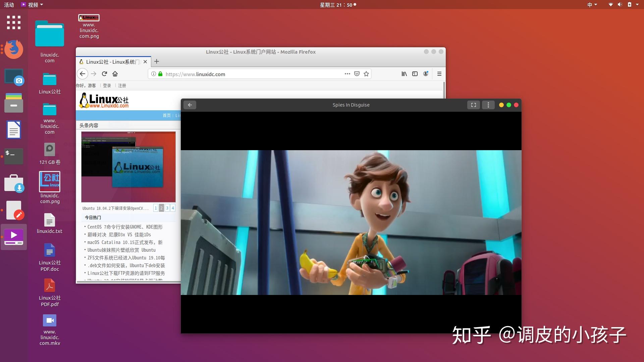Open the Firefox Library icon
The image size is (644, 362).
(404, 74)
